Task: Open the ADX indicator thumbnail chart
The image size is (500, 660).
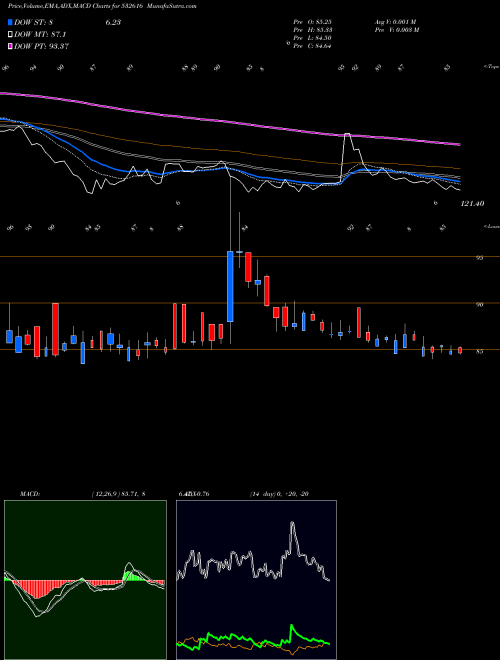Action: [x=256, y=580]
